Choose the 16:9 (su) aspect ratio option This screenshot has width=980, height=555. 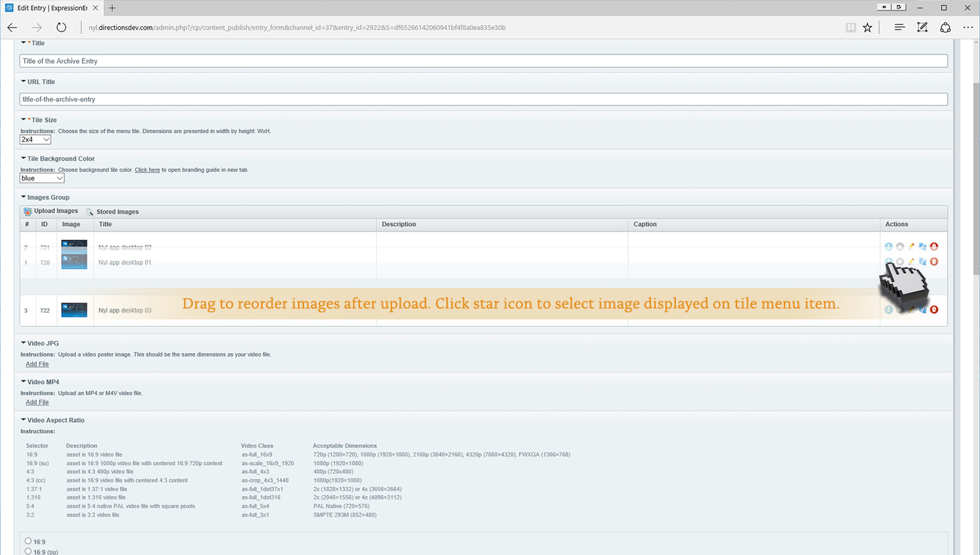click(28, 551)
